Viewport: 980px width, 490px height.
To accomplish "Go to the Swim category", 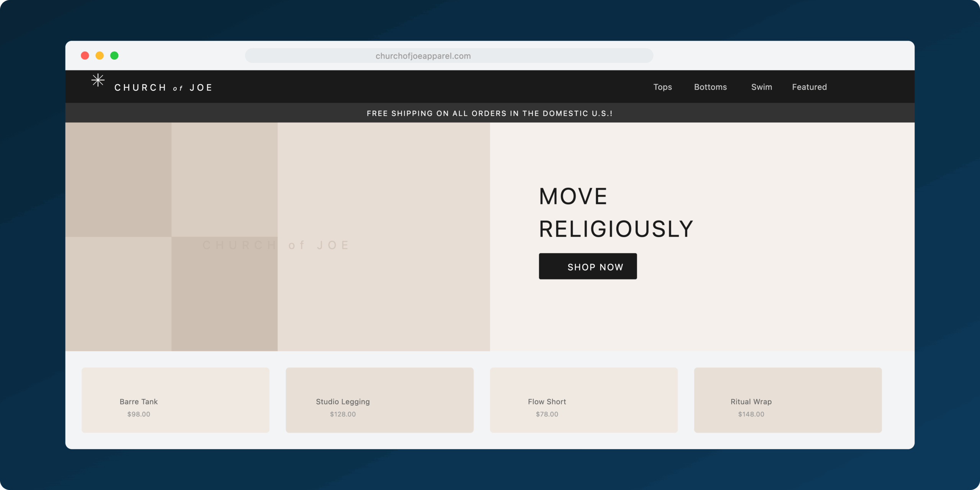I will [x=761, y=87].
